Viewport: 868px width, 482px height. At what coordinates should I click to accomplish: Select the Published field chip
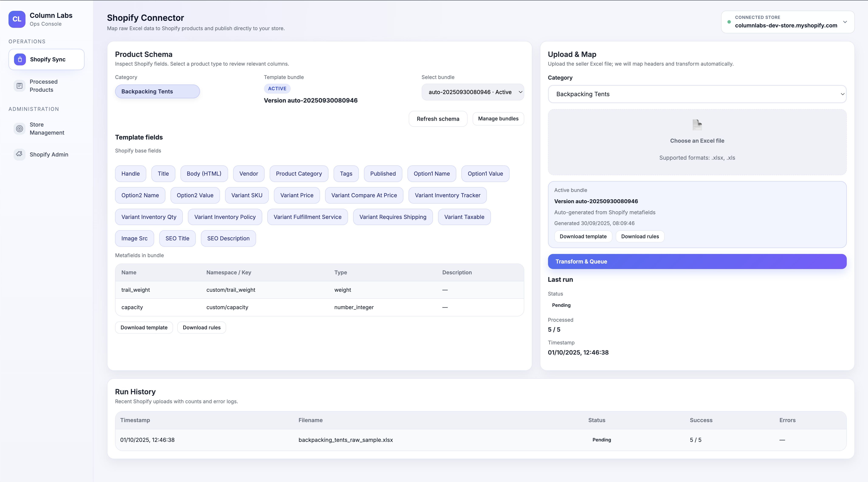pyautogui.click(x=383, y=174)
